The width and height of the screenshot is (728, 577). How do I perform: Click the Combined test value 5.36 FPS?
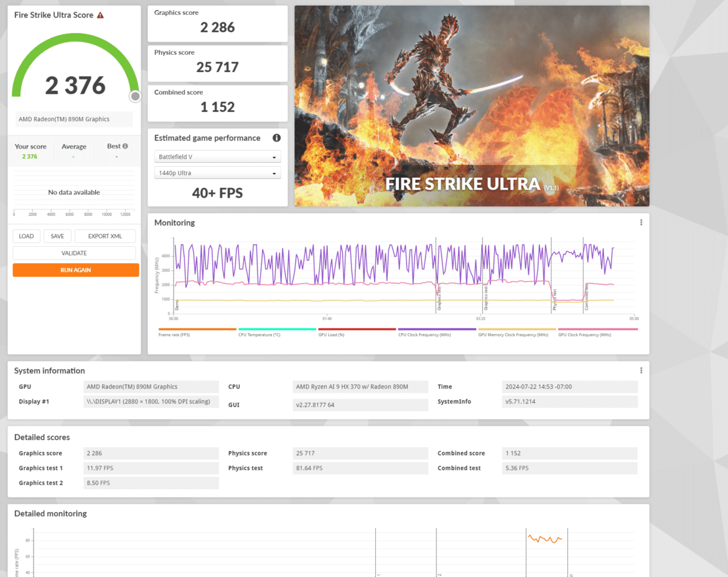point(570,468)
